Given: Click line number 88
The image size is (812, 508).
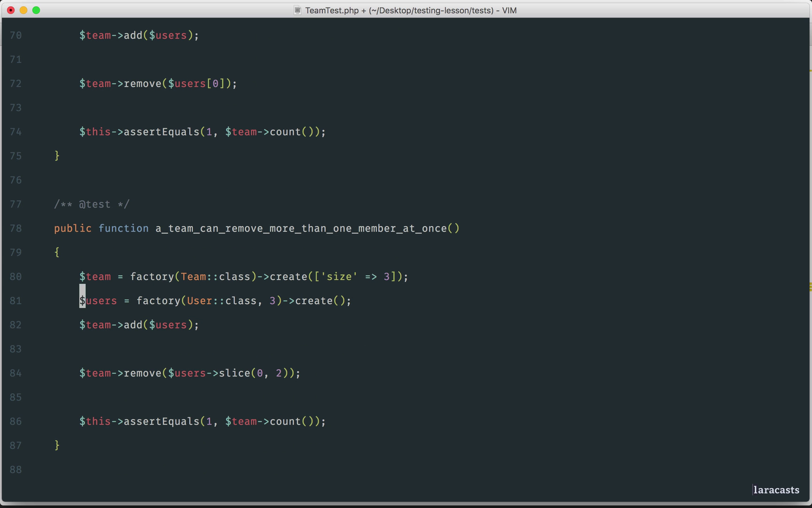Looking at the screenshot, I should click(x=16, y=469).
